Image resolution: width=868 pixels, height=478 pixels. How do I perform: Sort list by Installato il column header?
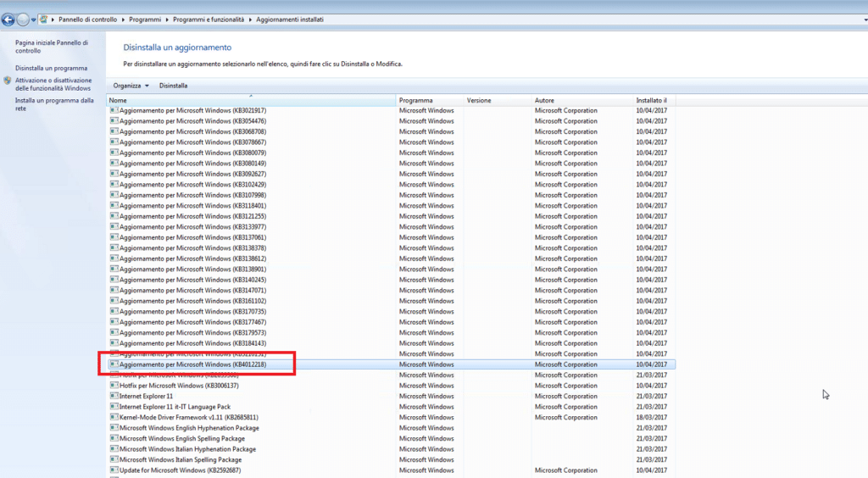pos(654,100)
